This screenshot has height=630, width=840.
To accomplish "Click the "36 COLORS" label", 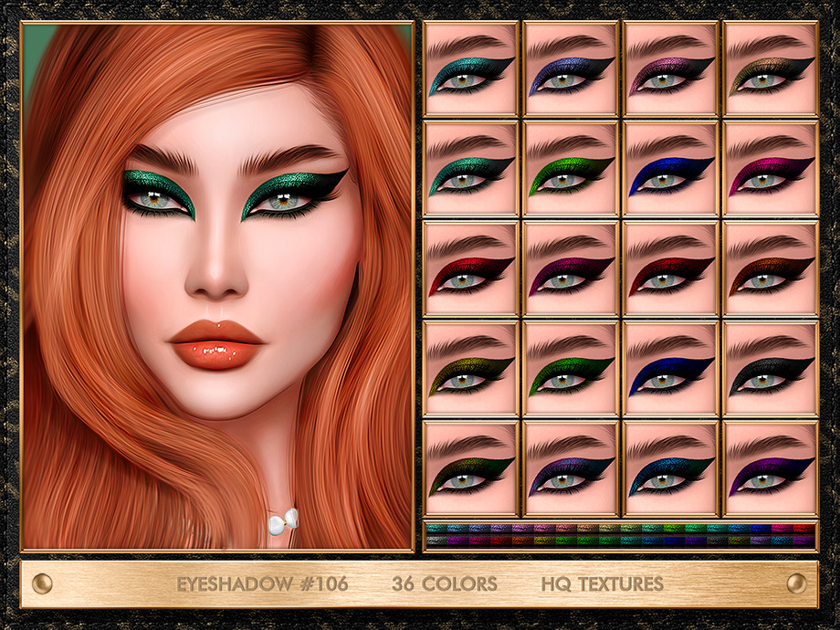I will [445, 583].
